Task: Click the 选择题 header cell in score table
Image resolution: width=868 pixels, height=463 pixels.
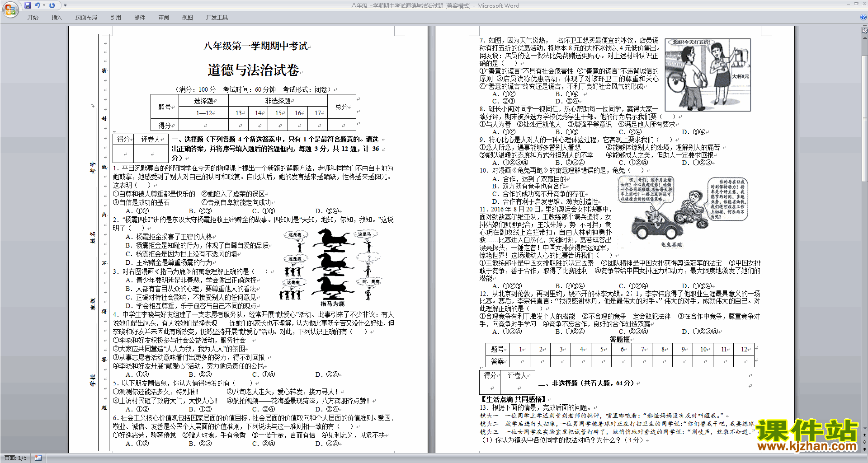Action: pos(203,101)
